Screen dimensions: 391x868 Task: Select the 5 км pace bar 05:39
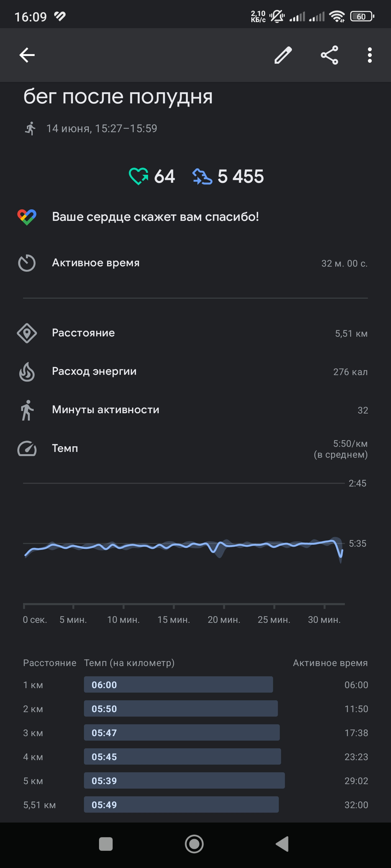(x=184, y=781)
